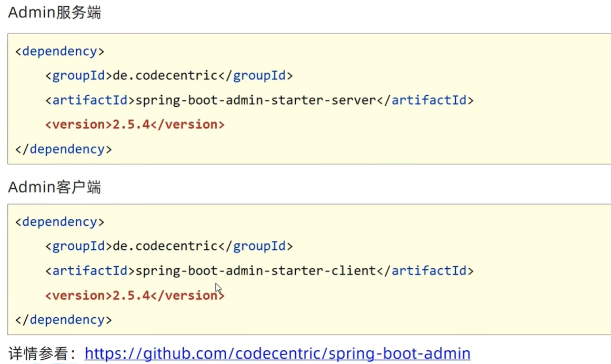This screenshot has width=611, height=364.
Task: Click the spring-boot-admin-starter-server artifact text
Action: coord(256,100)
